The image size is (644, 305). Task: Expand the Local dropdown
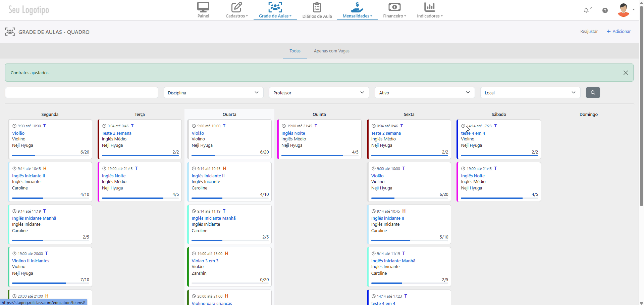pos(530,93)
